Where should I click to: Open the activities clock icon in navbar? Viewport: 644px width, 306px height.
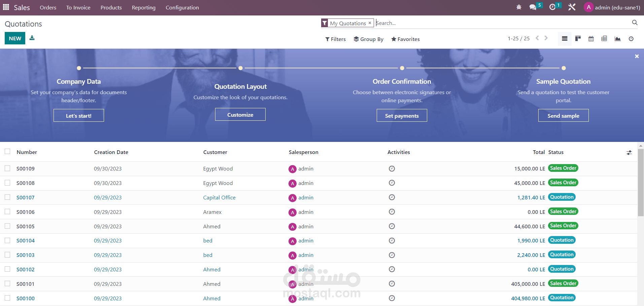pos(552,7)
